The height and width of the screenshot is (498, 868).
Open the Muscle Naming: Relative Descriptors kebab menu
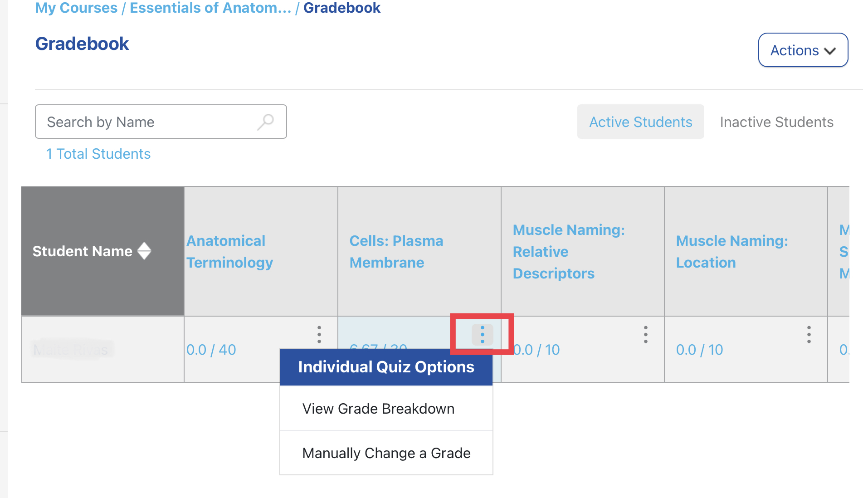pos(645,335)
